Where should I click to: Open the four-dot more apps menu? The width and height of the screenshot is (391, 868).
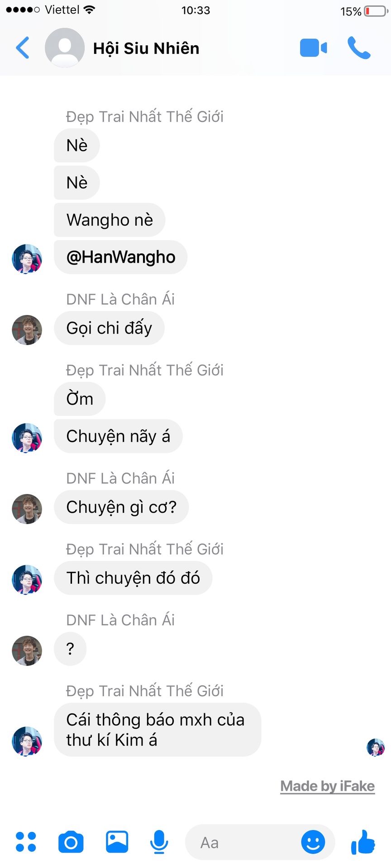point(26,842)
